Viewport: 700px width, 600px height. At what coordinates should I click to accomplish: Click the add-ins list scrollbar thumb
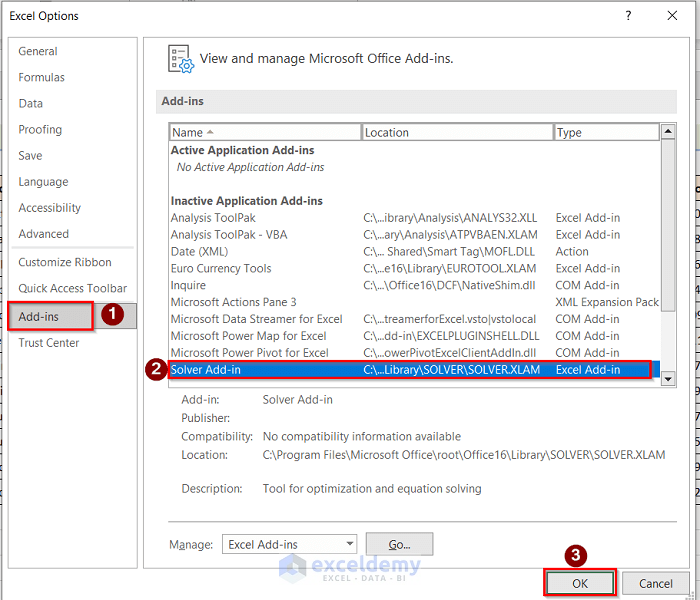coord(668,225)
